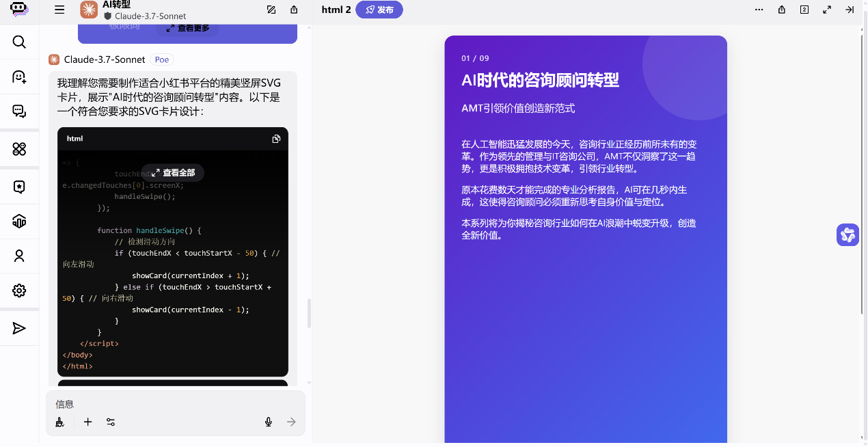
Task: Open message options sliders icon
Action: pyautogui.click(x=111, y=422)
